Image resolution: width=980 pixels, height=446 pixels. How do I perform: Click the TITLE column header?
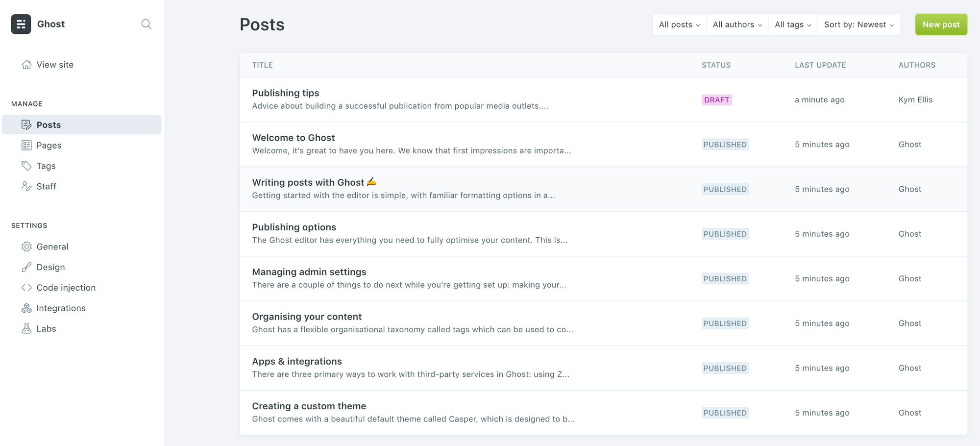[x=263, y=65]
